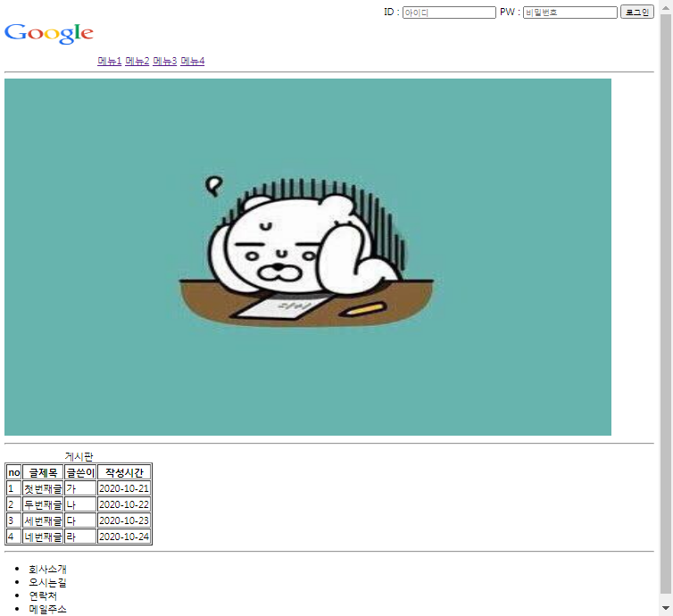Click the 오시는길 list item
The width and height of the screenshot is (673, 616).
coord(47,582)
